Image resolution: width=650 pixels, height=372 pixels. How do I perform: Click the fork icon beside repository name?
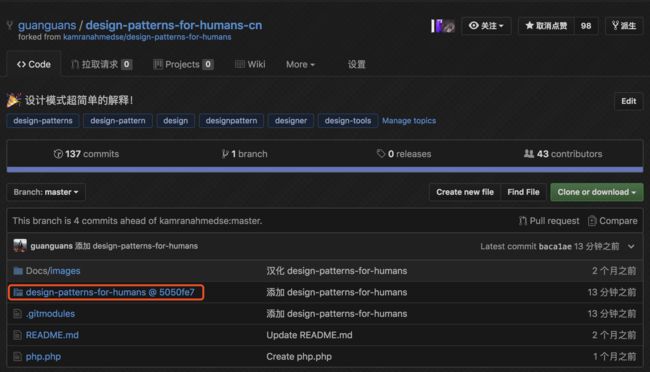[x=10, y=25]
